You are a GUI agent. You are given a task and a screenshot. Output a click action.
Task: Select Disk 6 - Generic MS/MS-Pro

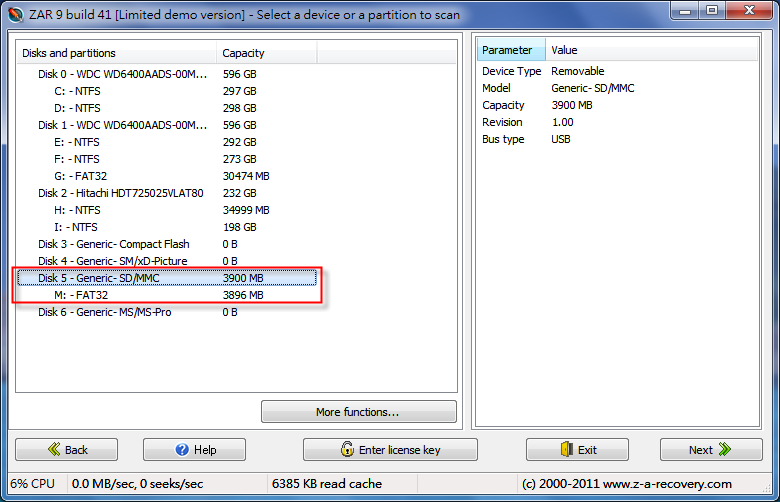tap(105, 312)
